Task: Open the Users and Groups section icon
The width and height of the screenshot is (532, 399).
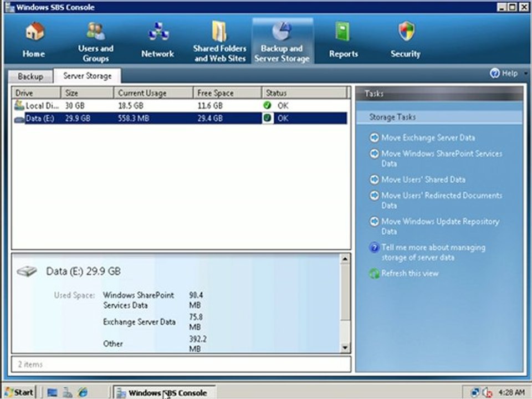Action: click(x=96, y=31)
